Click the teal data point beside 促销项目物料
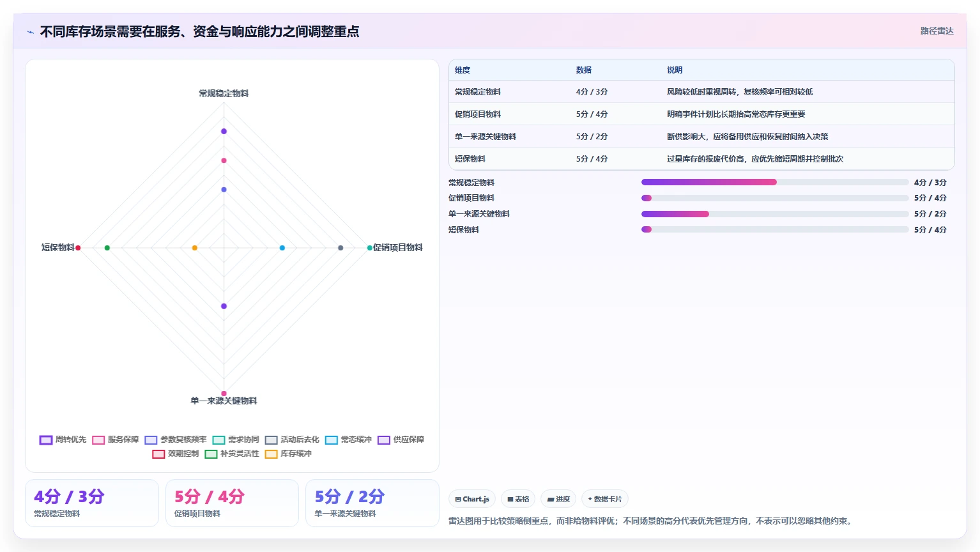The height and width of the screenshot is (552, 980). point(370,248)
